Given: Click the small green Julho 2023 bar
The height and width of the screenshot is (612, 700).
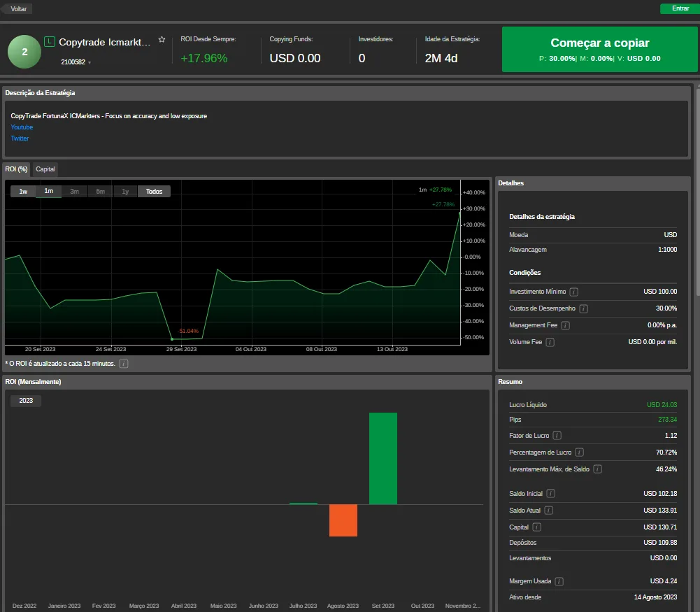Looking at the screenshot, I should pyautogui.click(x=303, y=504).
